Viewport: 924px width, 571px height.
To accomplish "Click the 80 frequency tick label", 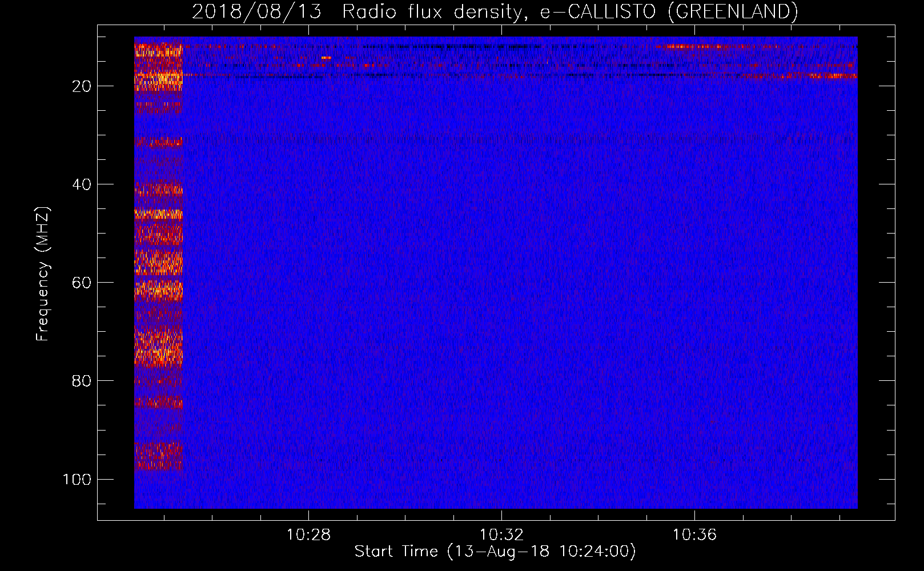I will (82, 381).
